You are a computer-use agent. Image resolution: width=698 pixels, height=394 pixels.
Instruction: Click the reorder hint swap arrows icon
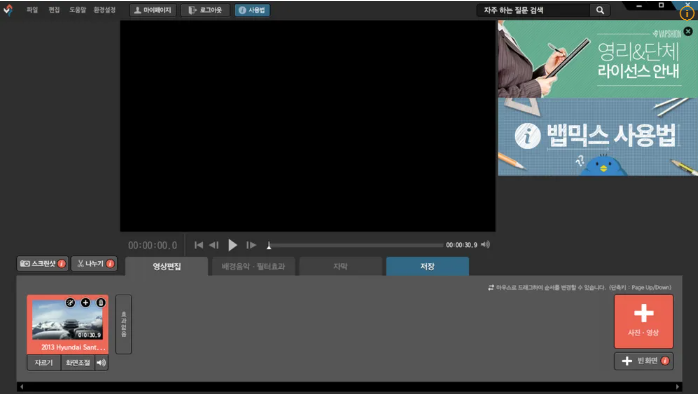(491, 288)
